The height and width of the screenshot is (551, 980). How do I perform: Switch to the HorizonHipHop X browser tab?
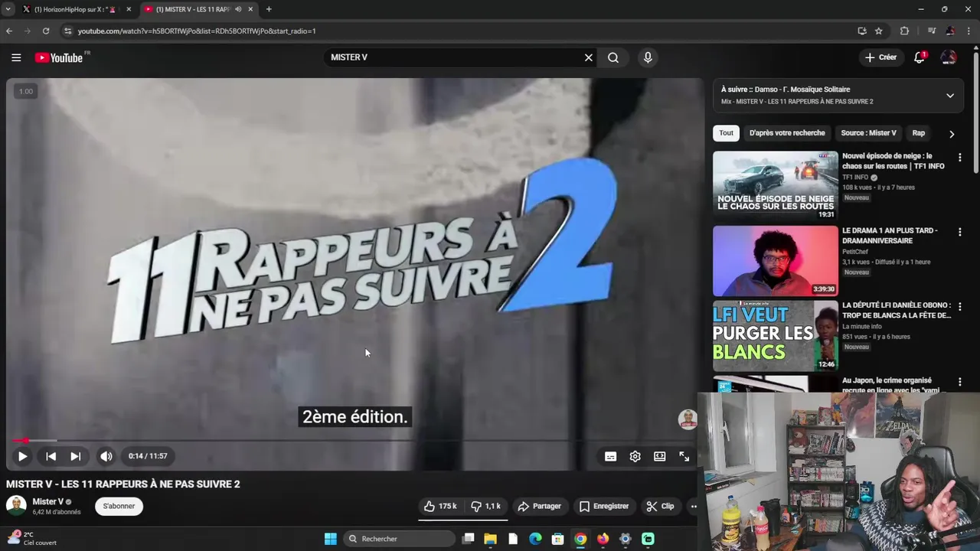coord(75,9)
